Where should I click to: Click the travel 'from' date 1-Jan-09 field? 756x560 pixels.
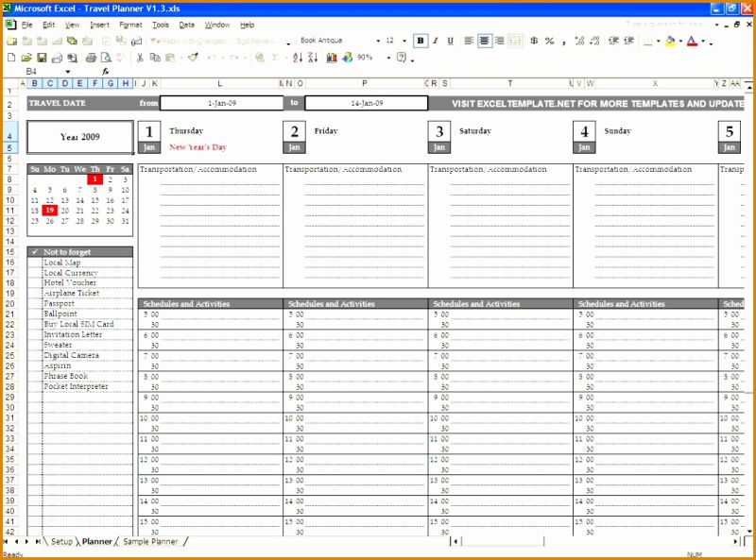pos(222,103)
